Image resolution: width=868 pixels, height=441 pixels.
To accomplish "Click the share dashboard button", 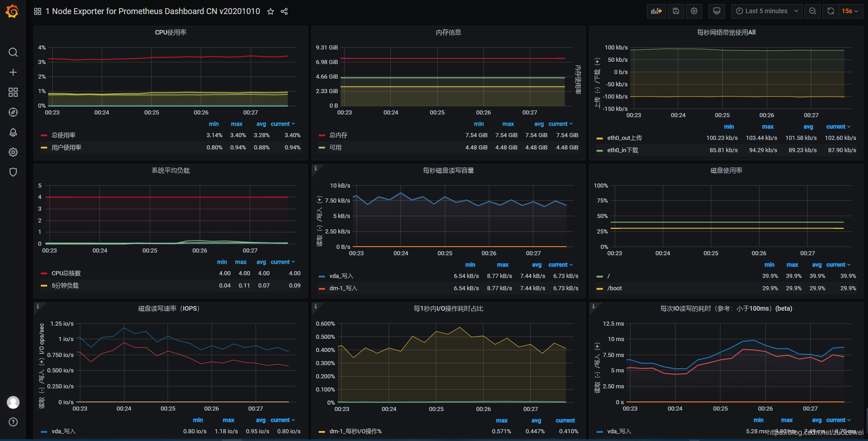I will coord(284,11).
